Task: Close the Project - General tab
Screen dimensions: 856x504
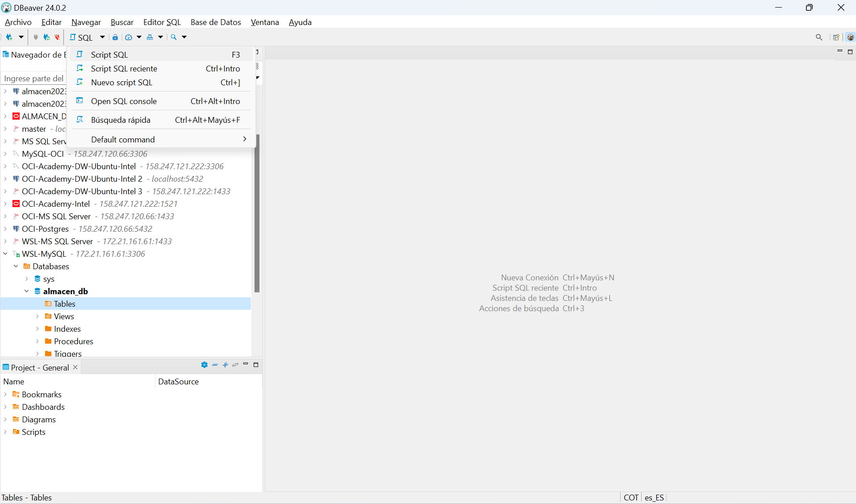Action: [75, 367]
